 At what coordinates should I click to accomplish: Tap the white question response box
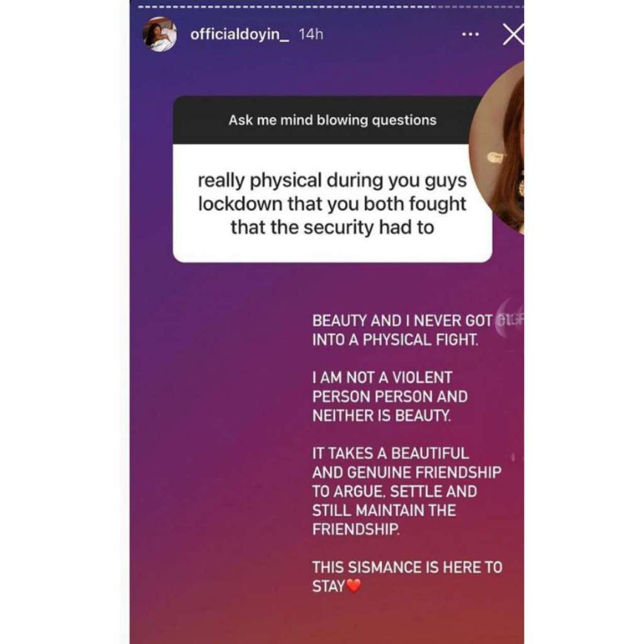(332, 203)
